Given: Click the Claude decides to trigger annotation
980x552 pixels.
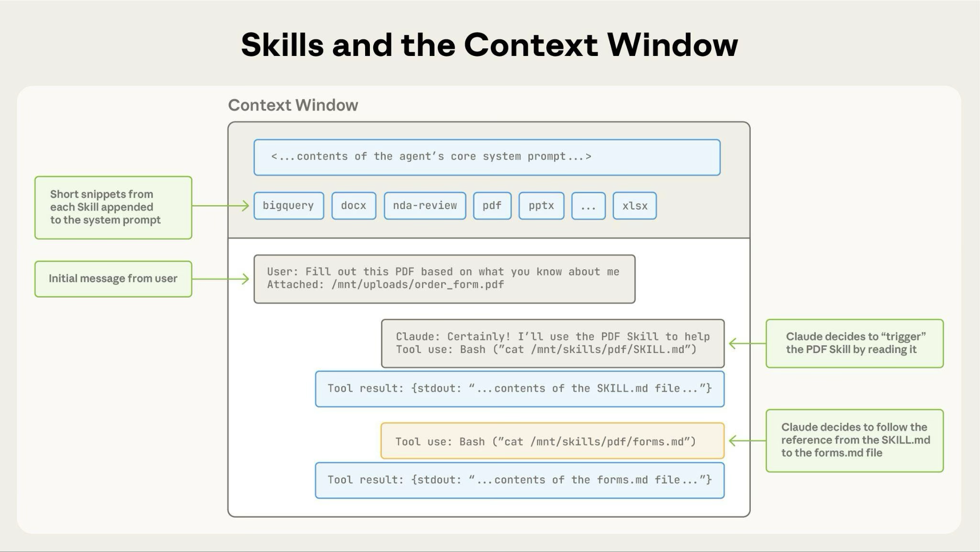Looking at the screenshot, I should tap(855, 343).
